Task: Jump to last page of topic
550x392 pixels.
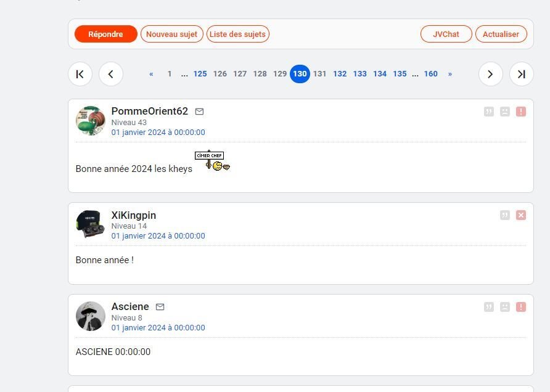Action: coord(521,74)
